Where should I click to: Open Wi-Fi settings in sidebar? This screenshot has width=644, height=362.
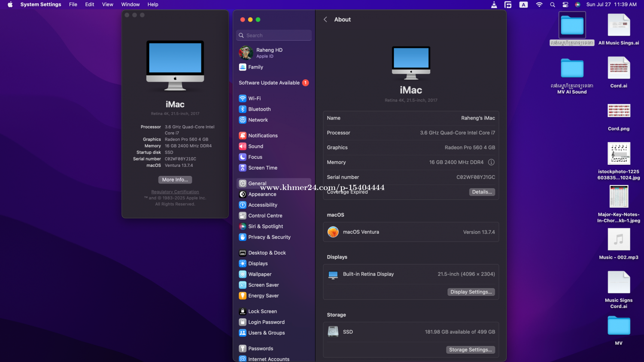(254, 98)
